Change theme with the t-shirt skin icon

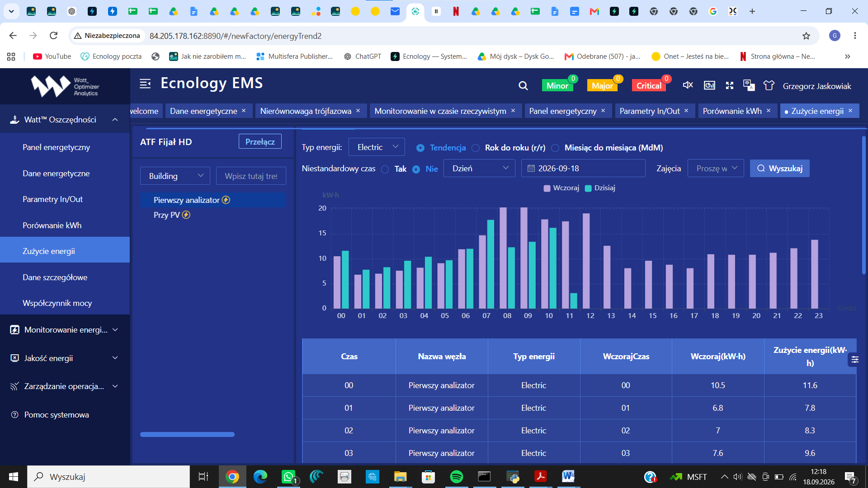tap(769, 85)
